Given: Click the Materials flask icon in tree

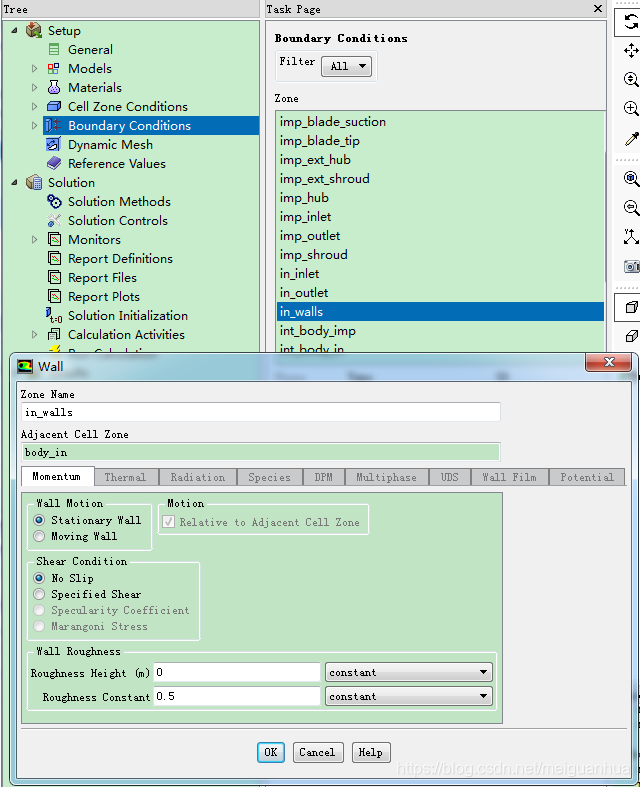Looking at the screenshot, I should pos(54,88).
